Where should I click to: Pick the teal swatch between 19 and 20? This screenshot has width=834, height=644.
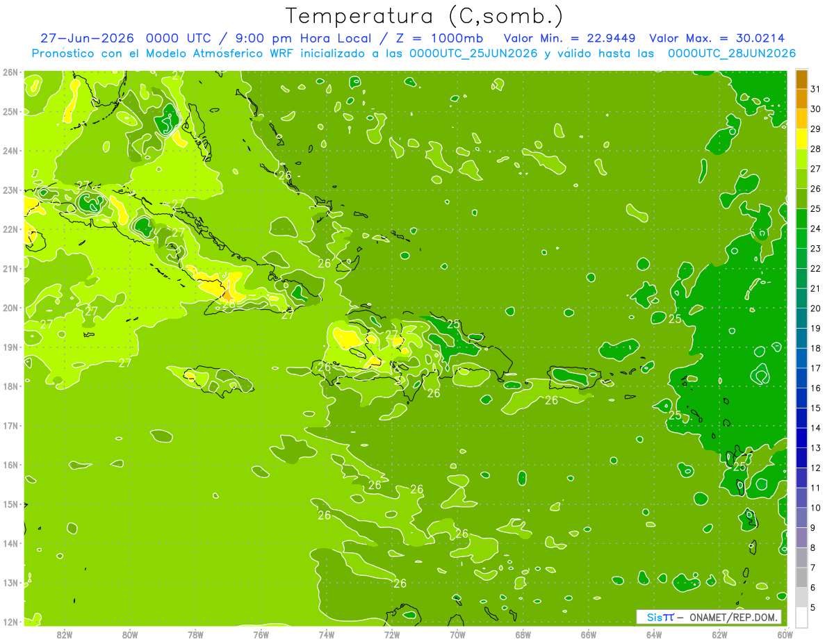point(801,319)
